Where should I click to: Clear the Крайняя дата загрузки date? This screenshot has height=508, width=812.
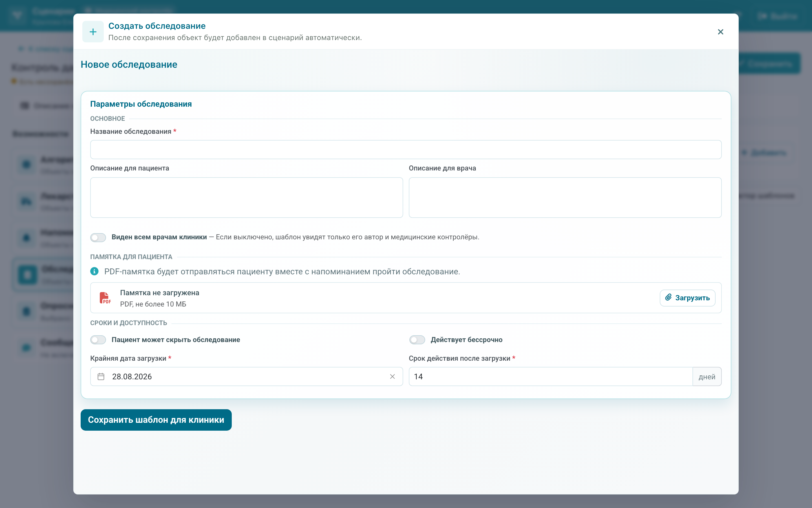tap(392, 377)
